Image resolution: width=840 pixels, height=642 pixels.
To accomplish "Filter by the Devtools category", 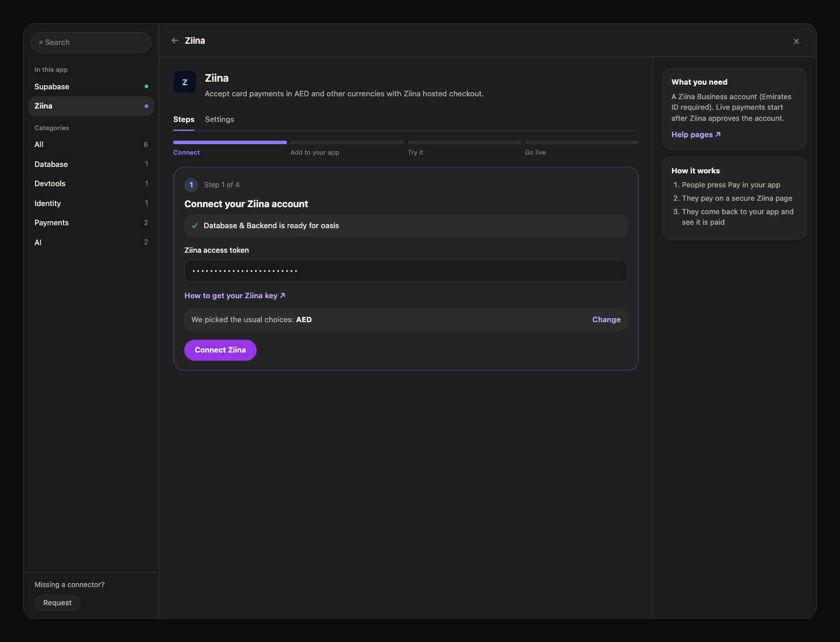I will click(x=91, y=184).
